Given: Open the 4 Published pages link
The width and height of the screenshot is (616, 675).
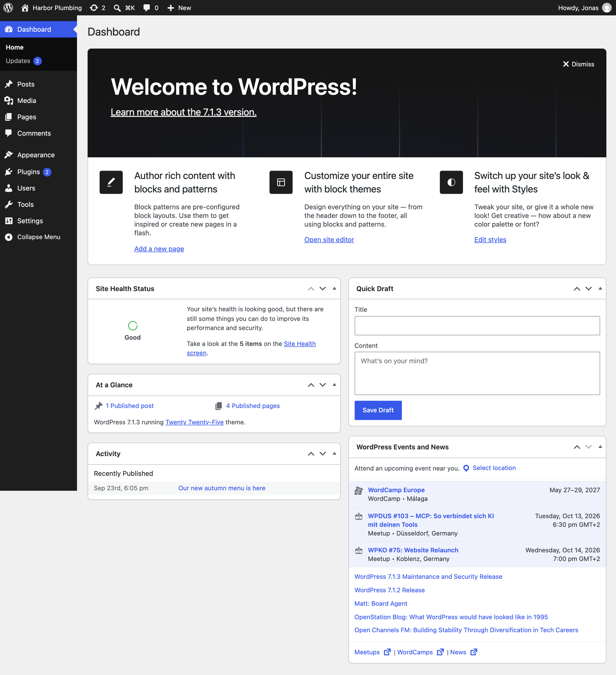Looking at the screenshot, I should point(253,406).
